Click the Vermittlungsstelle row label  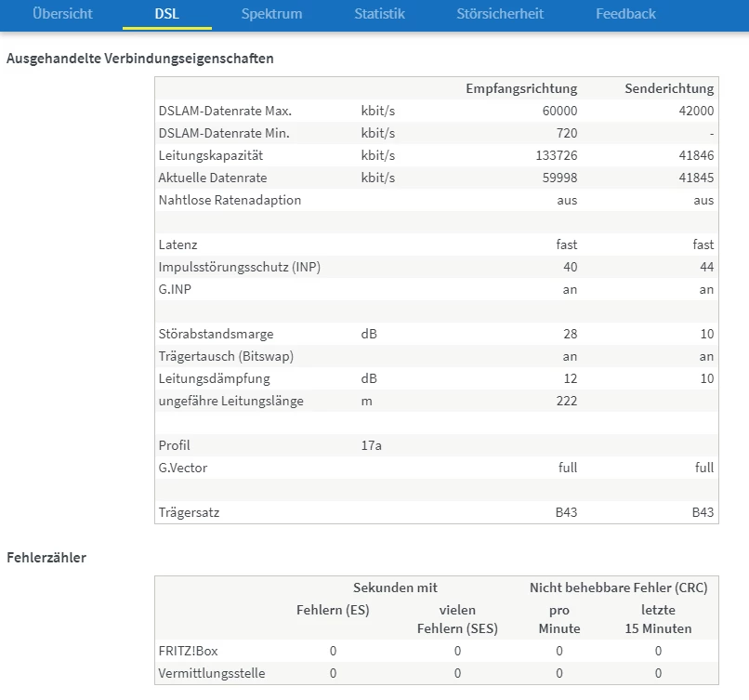click(211, 673)
